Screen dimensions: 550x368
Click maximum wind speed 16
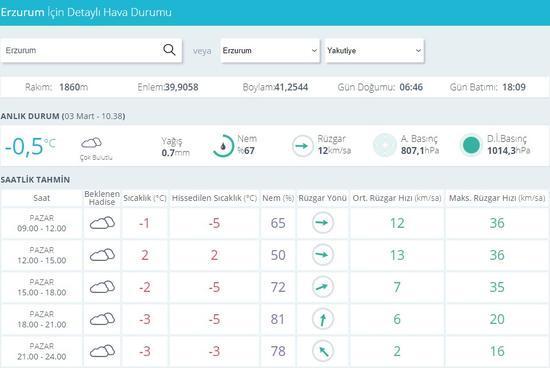pyautogui.click(x=497, y=351)
